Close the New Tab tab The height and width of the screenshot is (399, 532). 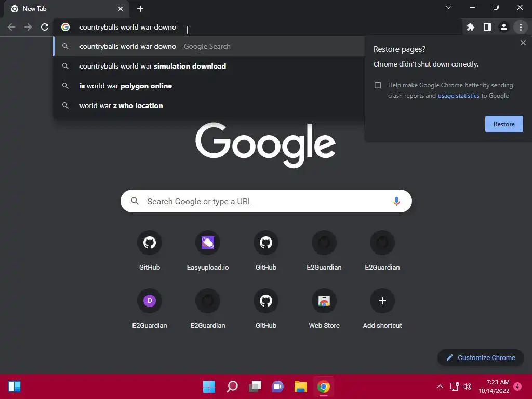(120, 9)
